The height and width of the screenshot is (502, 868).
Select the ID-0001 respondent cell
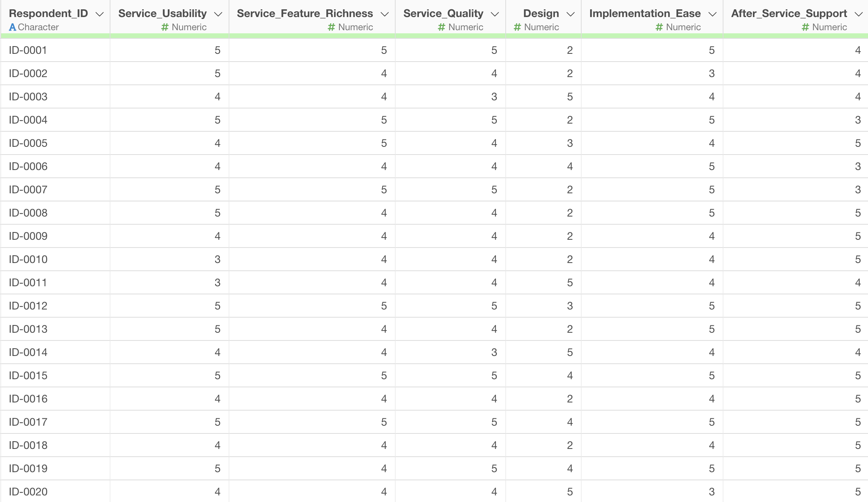28,50
